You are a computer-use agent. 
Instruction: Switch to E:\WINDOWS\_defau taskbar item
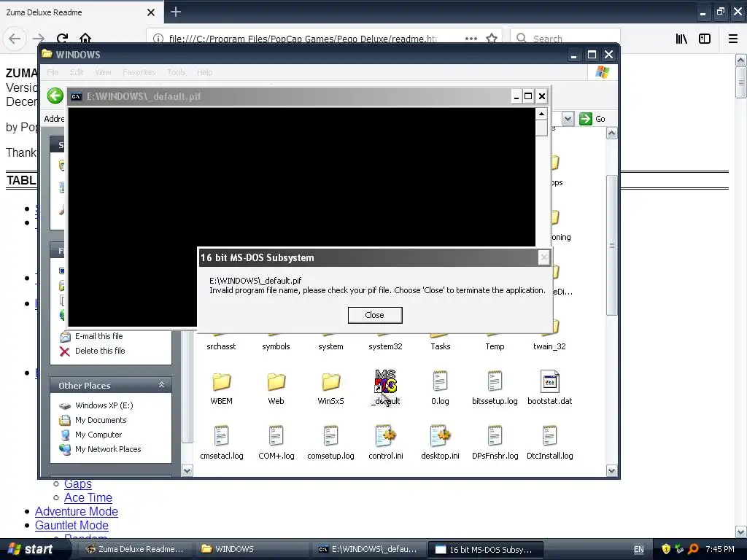pos(368,549)
